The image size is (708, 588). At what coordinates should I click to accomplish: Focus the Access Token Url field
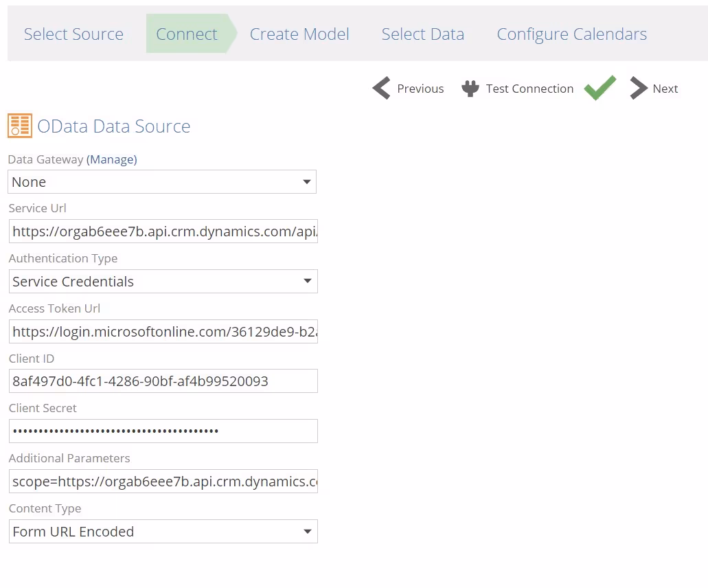(163, 332)
